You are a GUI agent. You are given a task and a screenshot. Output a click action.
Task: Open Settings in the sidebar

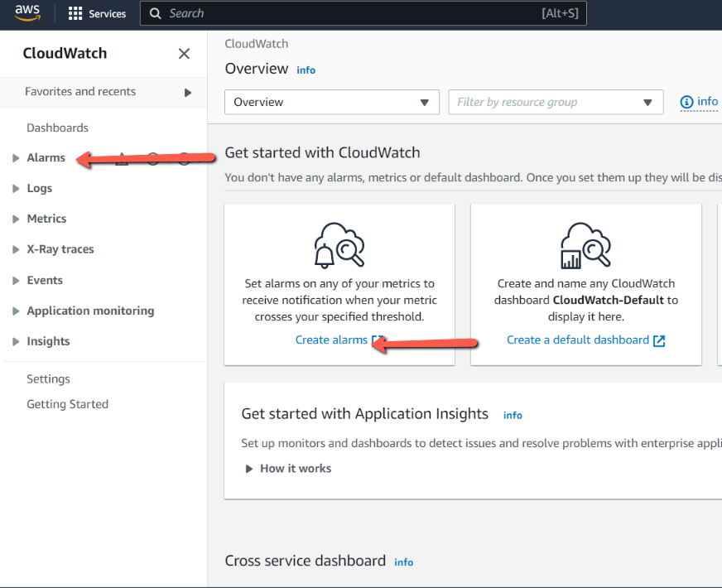[x=48, y=379]
